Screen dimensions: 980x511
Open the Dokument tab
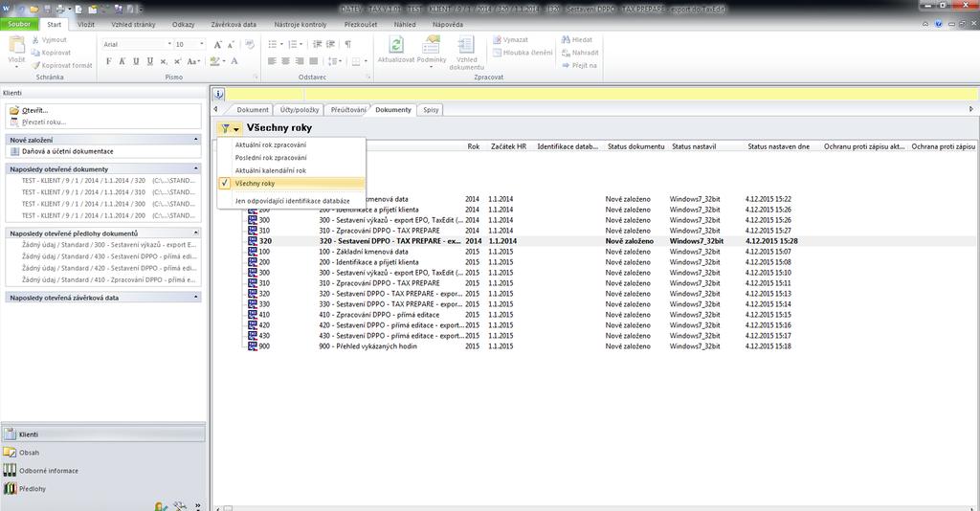pyautogui.click(x=253, y=110)
